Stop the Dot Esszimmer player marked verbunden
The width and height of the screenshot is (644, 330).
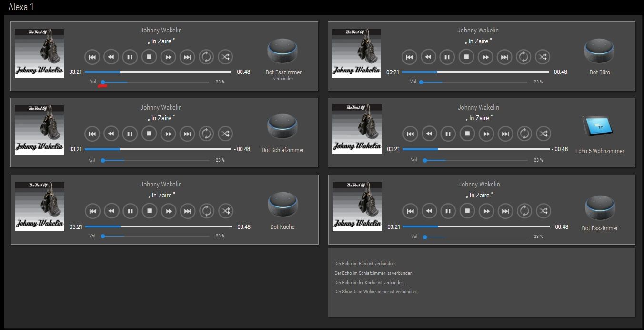coord(149,57)
